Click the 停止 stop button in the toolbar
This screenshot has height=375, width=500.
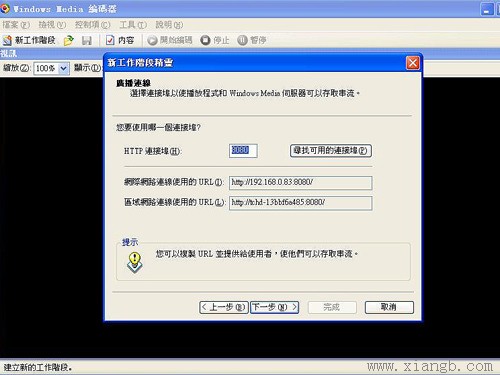click(x=215, y=40)
